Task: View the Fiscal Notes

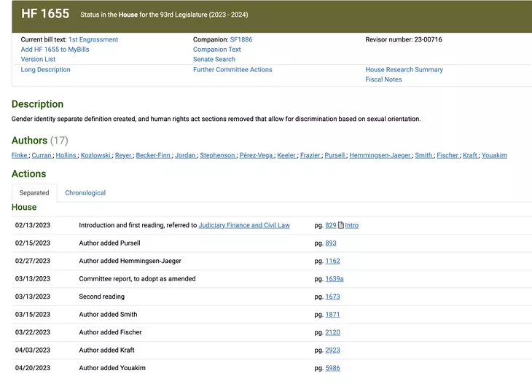Action: 383,79
